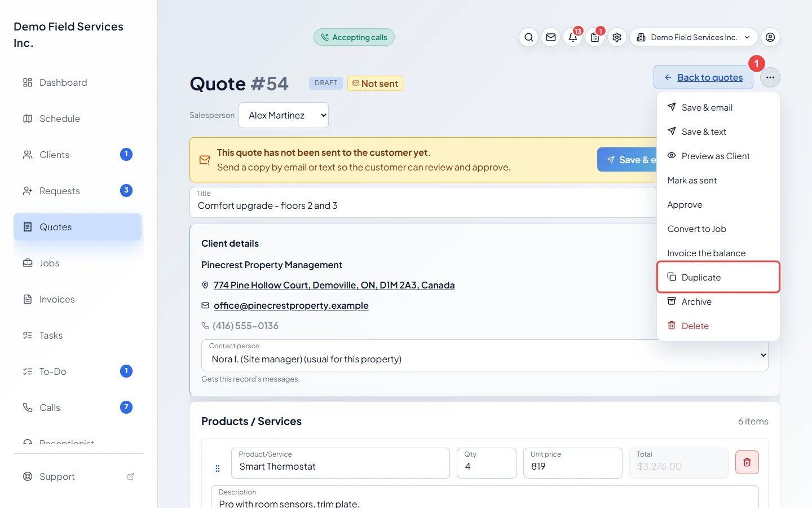
Task: Open Calls in the sidebar
Action: click(x=78, y=408)
